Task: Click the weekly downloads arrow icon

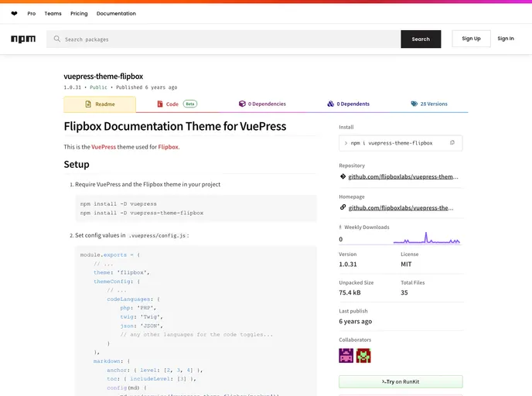Action: [340, 227]
